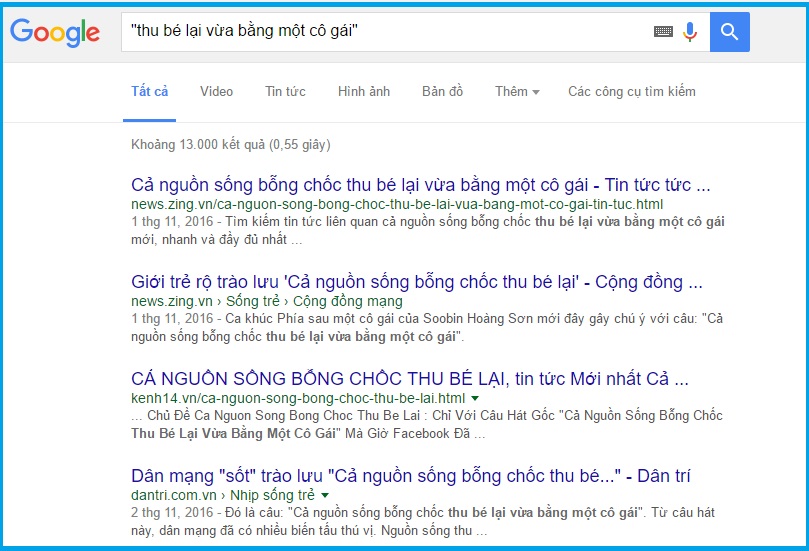The height and width of the screenshot is (551, 809).
Task: Click 'Khoảng 13.000 kết quả' stats text
Action: point(231,144)
